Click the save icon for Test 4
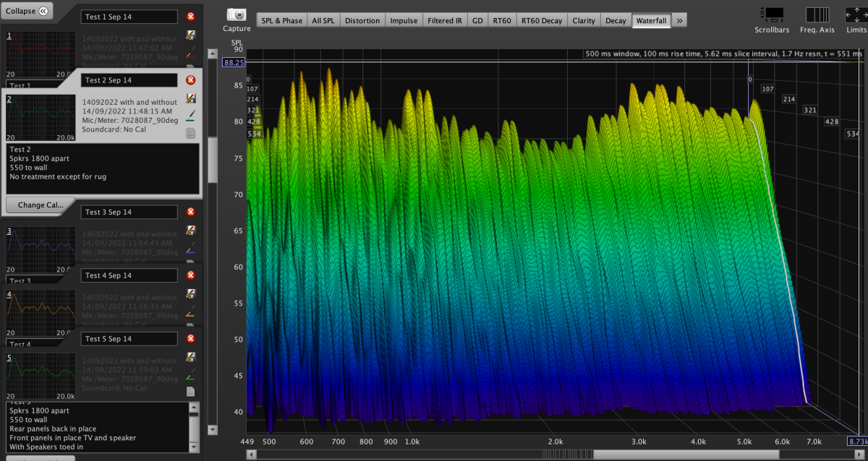 coord(191,293)
